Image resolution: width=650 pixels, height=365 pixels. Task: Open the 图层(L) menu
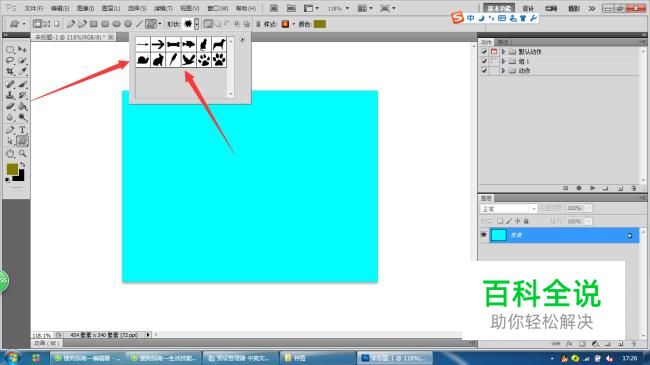click(x=111, y=8)
